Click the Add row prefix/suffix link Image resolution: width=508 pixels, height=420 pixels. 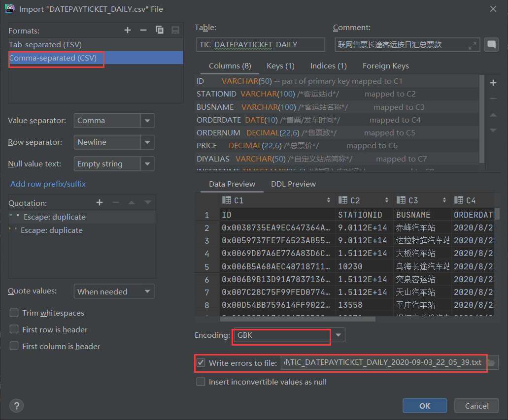47,184
